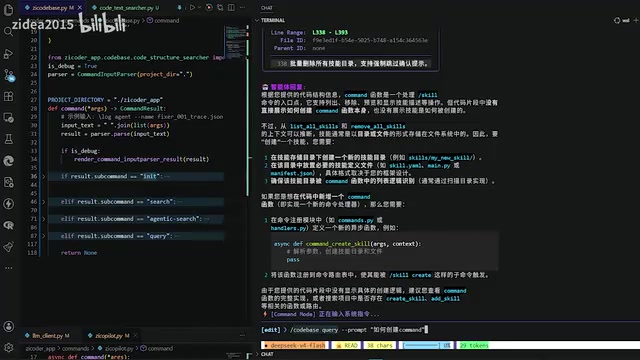Open the Accounts menu icon
This screenshot has width=640, height=360.
(x=9, y=327)
